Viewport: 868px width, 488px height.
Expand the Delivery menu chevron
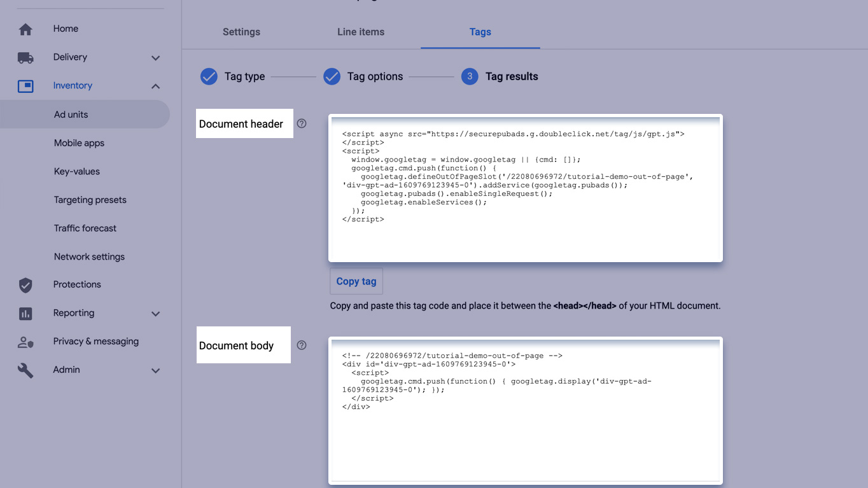click(x=155, y=58)
